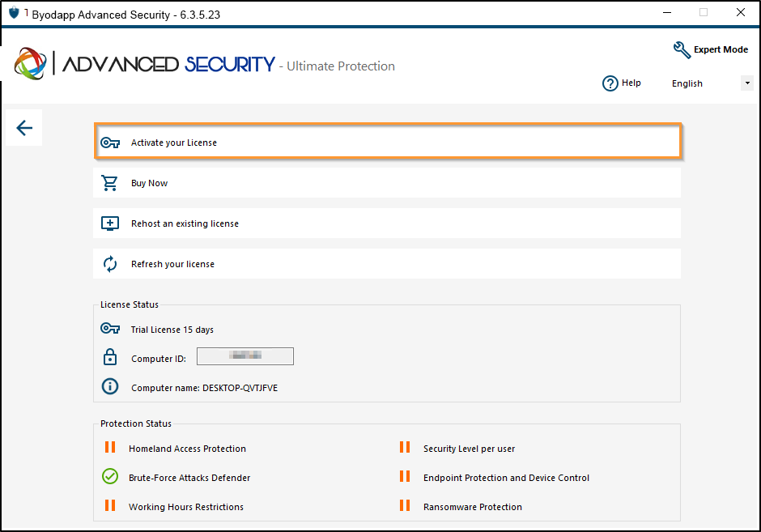Click the pause icon for Security Level per user

[x=405, y=447]
